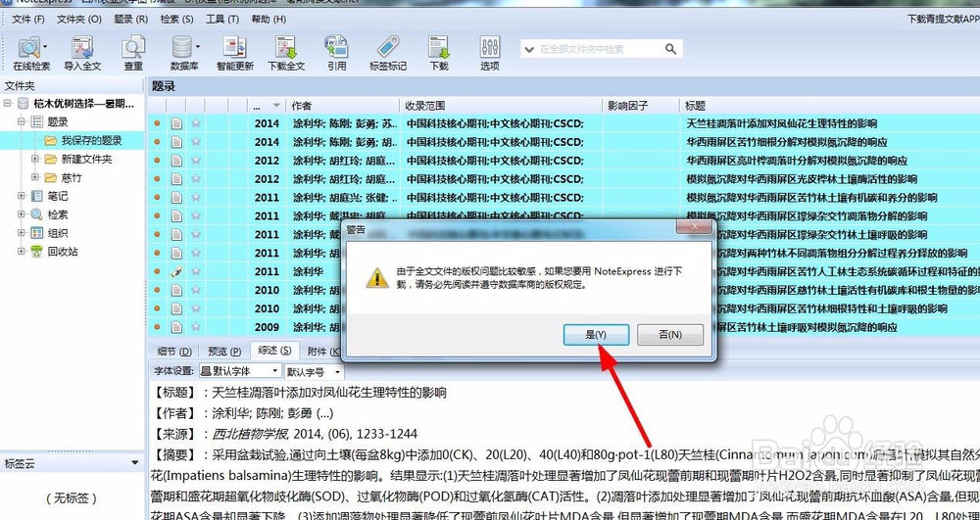Expand the 检索 tree node
Viewport: 980px width, 520px height.
point(22,214)
